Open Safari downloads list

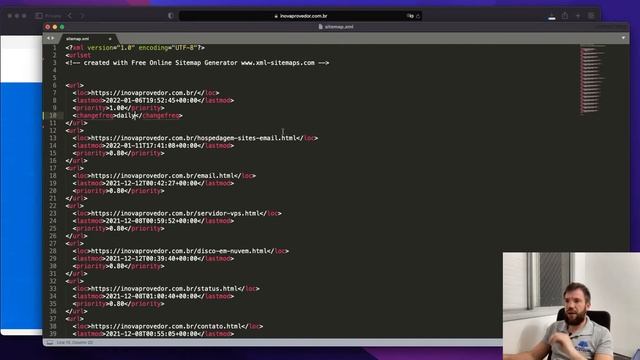(x=552, y=16)
